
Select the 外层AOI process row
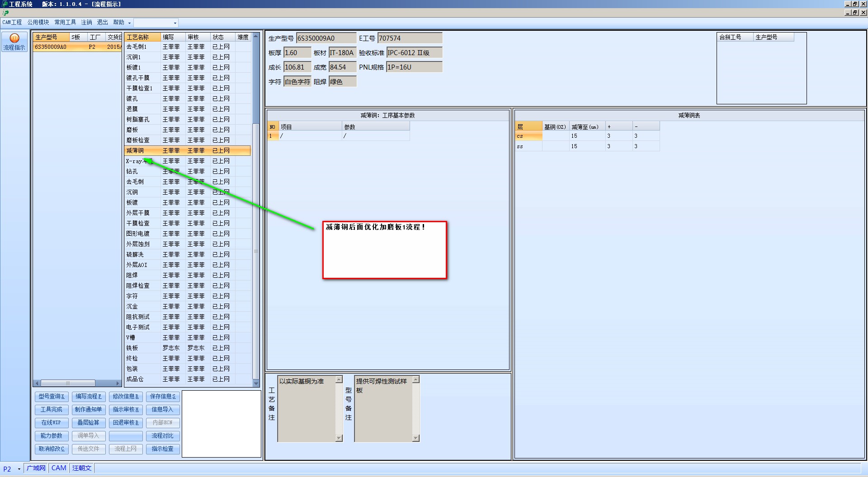pyautogui.click(x=188, y=265)
